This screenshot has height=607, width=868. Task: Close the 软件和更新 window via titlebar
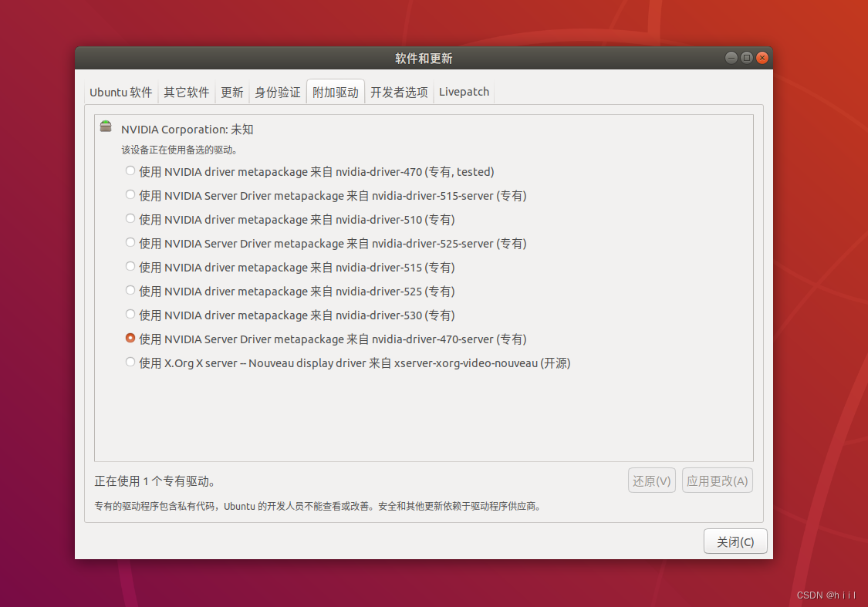[762, 58]
